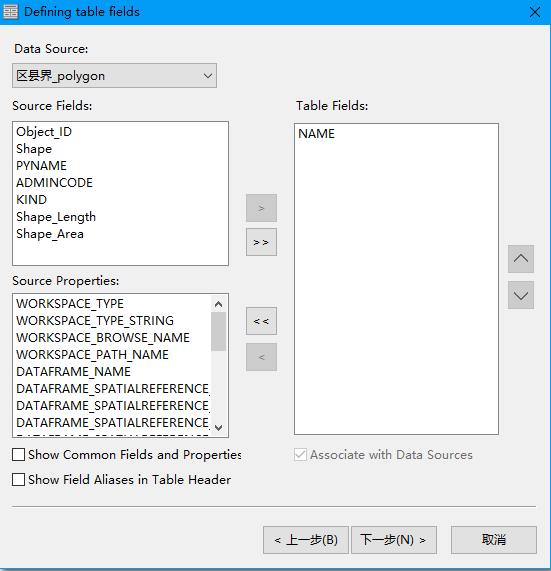Go back with 上一步(B) button
551x571 pixels.
306,540
